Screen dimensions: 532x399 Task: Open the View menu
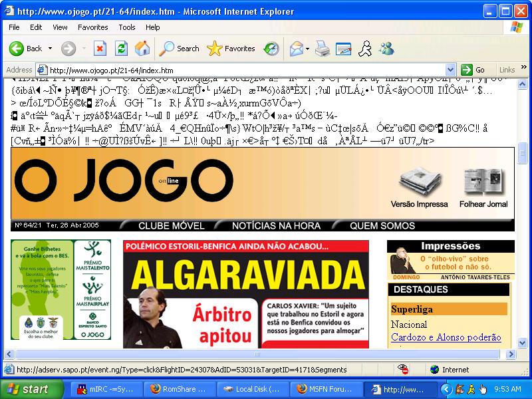point(60,27)
